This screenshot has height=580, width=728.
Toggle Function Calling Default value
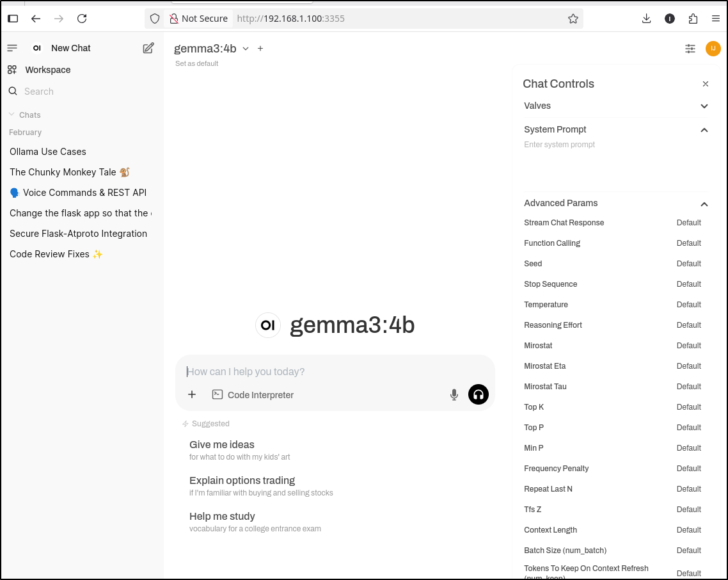689,243
